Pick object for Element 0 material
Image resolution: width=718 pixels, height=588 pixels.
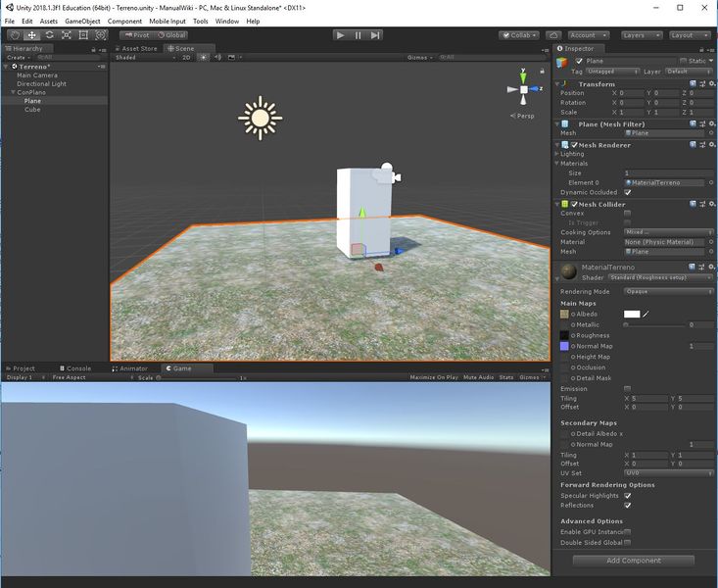[x=711, y=182]
